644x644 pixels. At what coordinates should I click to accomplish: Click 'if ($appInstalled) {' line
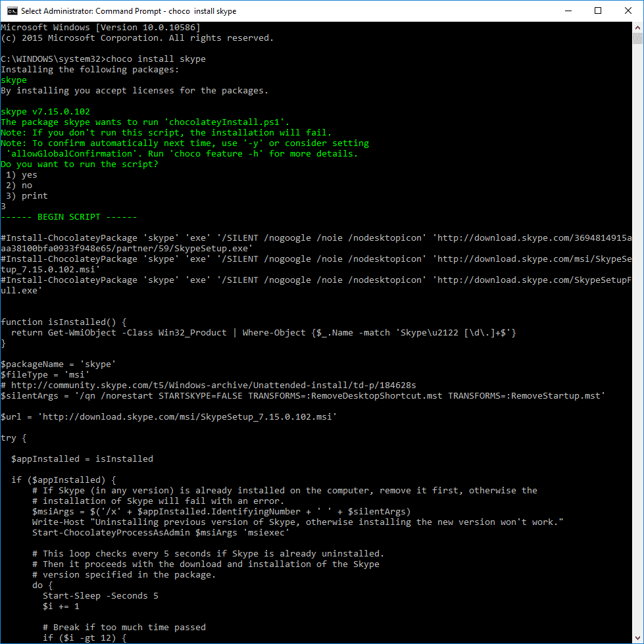(64, 480)
